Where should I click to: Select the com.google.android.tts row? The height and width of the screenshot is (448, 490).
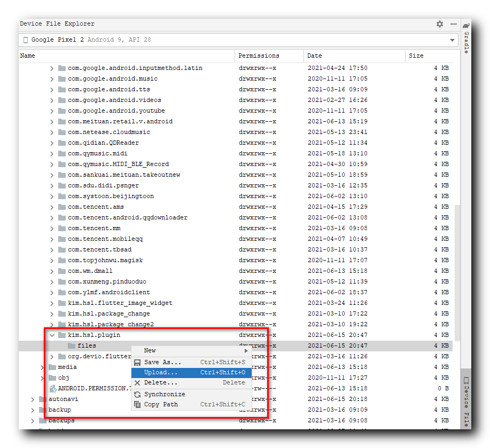click(235, 89)
